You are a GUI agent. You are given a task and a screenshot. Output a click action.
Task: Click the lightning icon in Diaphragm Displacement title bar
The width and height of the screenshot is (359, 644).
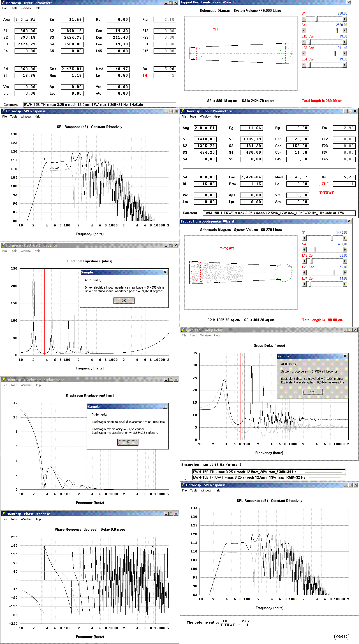4,380
